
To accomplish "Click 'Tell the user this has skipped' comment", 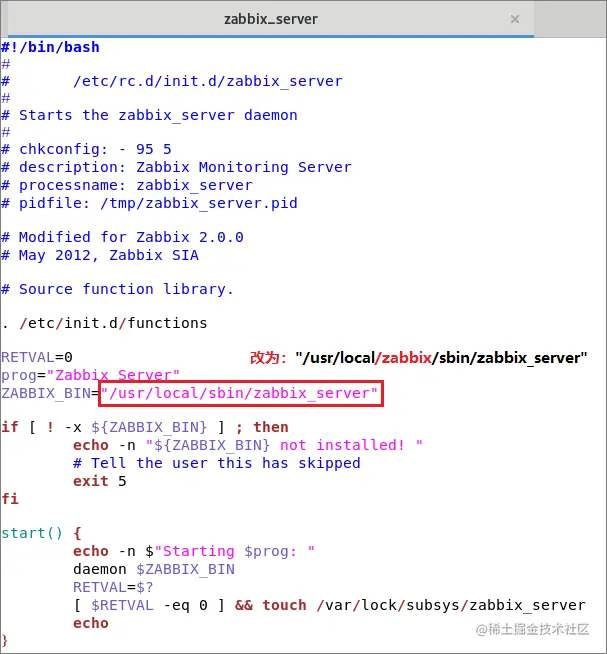I will 217,463.
